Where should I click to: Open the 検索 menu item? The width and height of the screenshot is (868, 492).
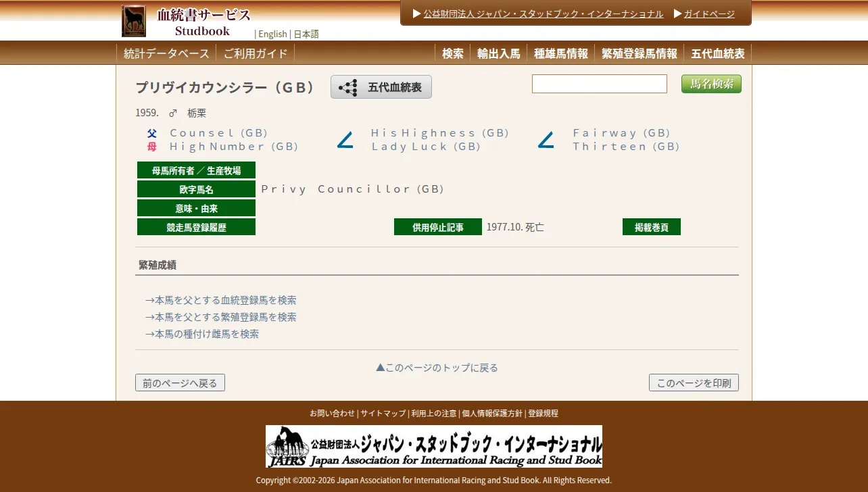453,53
